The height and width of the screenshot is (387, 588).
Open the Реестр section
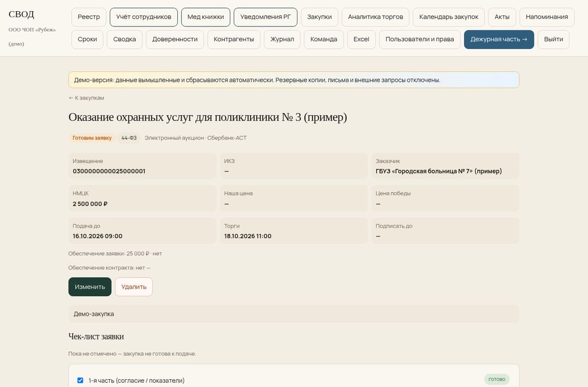[89, 17]
